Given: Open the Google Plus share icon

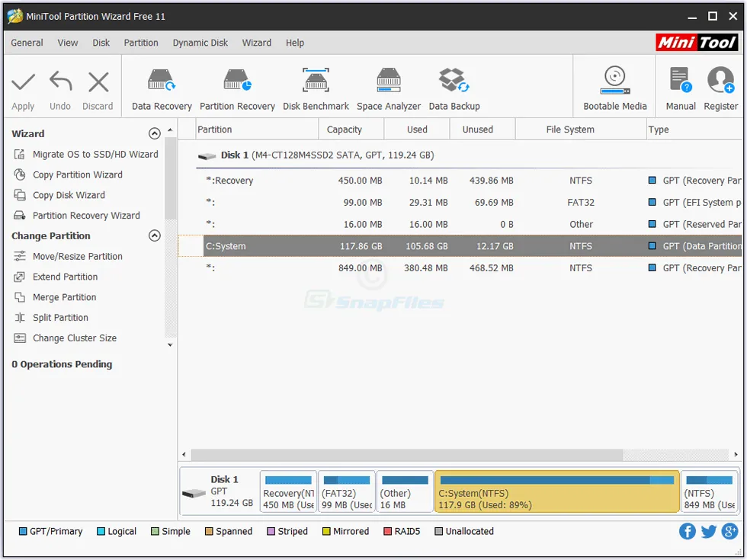Looking at the screenshot, I should [729, 532].
